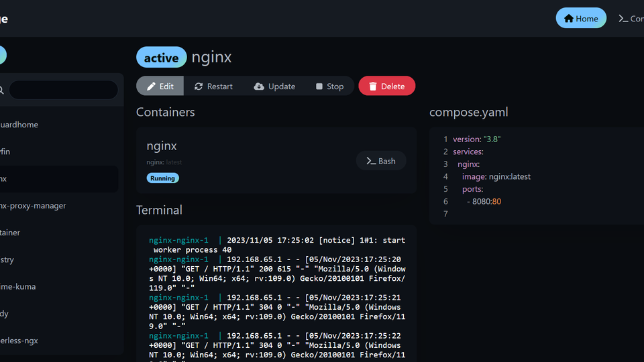
Task: Select the nginx-proxy-manager stack
Action: point(59,206)
